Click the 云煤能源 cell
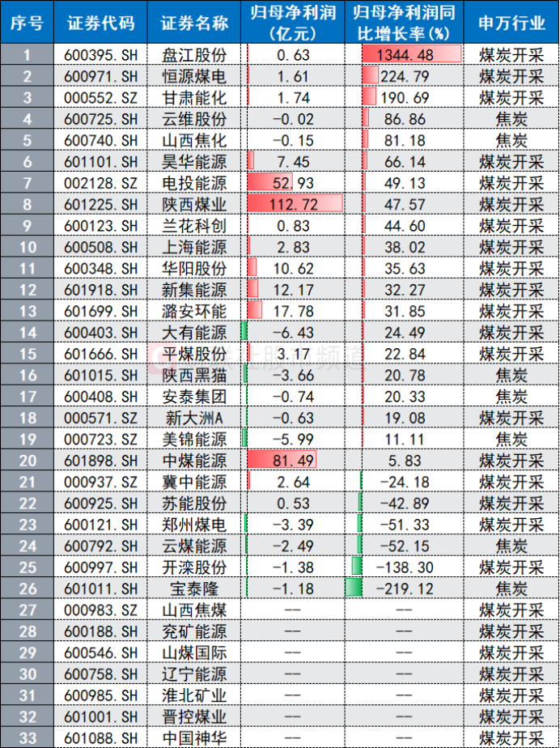 [x=193, y=546]
